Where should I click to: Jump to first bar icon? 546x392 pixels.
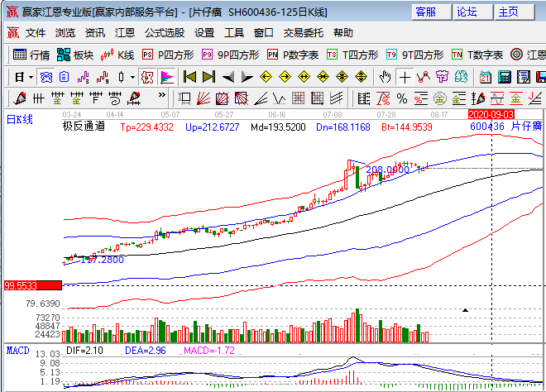(189, 77)
